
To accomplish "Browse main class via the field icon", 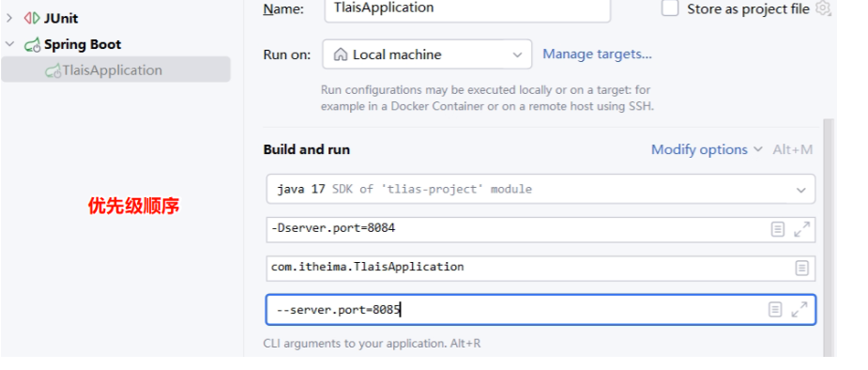I will (801, 268).
